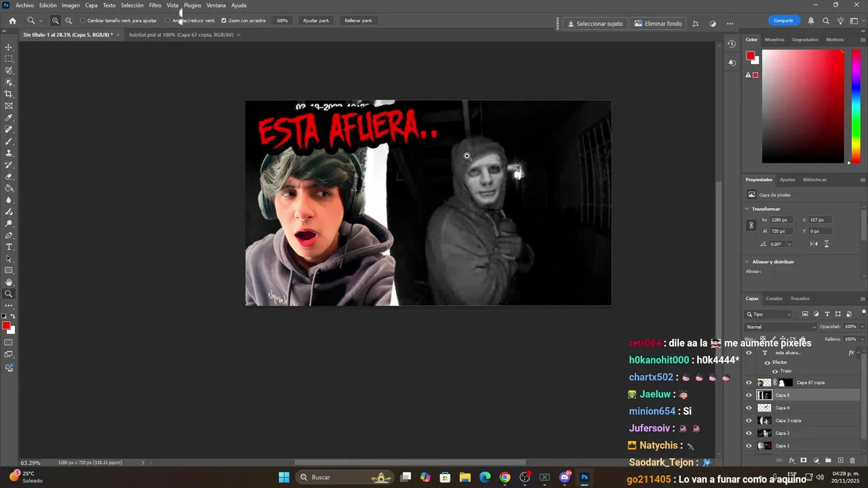The image size is (868, 488).
Task: Open the Relleno value dropdown arrow
Action: coord(862,339)
